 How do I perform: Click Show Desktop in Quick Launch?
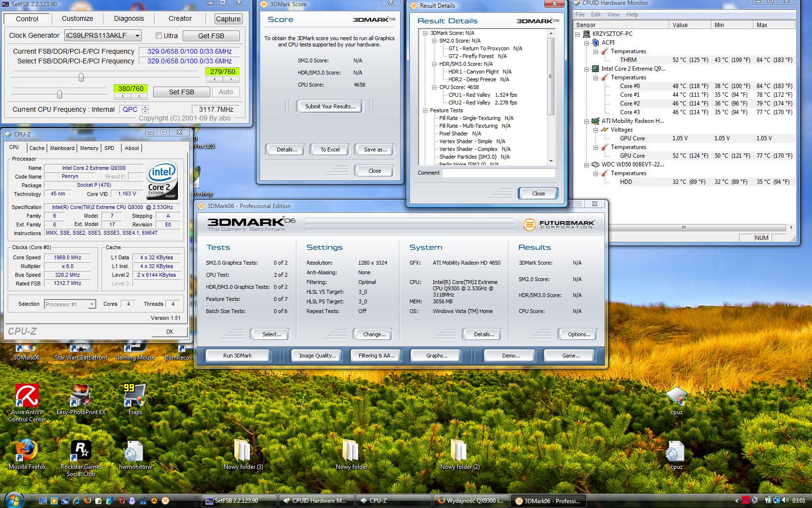click(43, 501)
